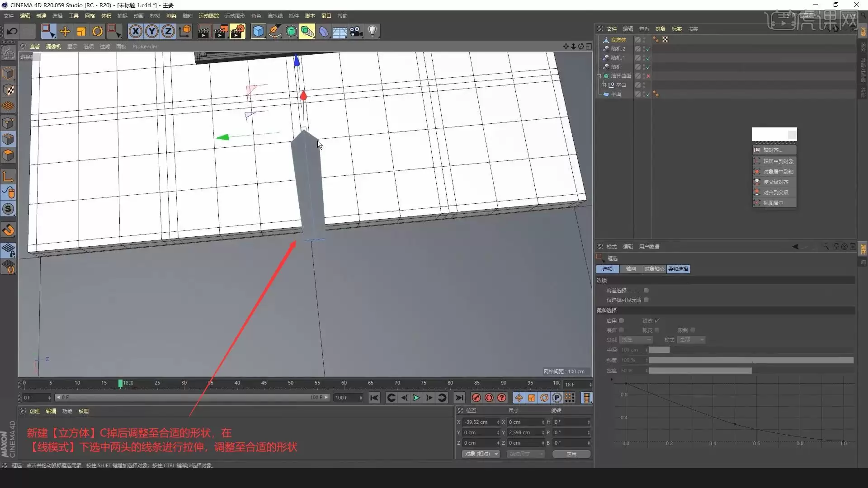Expand the 空白 null tree node

click(x=603, y=85)
